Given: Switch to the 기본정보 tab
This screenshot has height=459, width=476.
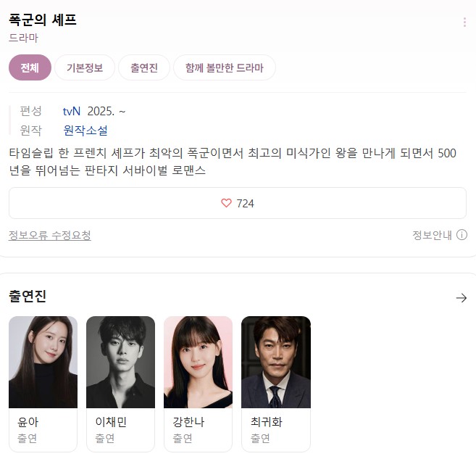Looking at the screenshot, I should point(85,67).
